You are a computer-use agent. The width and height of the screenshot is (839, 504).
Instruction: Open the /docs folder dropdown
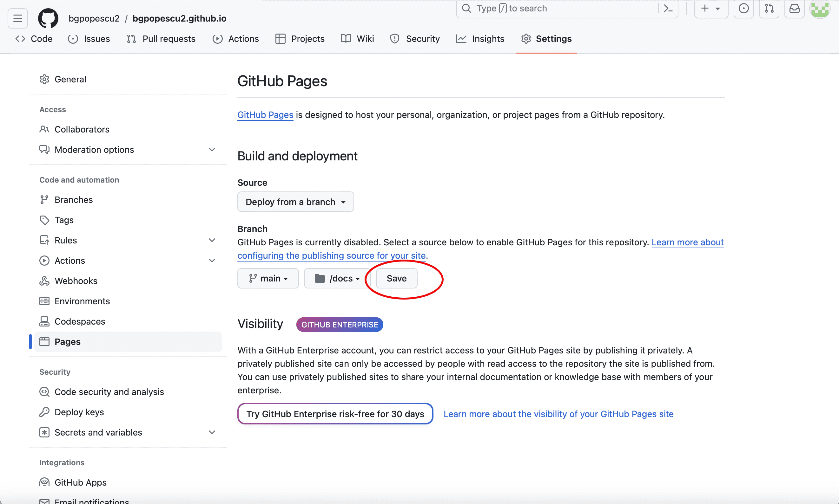(x=337, y=279)
